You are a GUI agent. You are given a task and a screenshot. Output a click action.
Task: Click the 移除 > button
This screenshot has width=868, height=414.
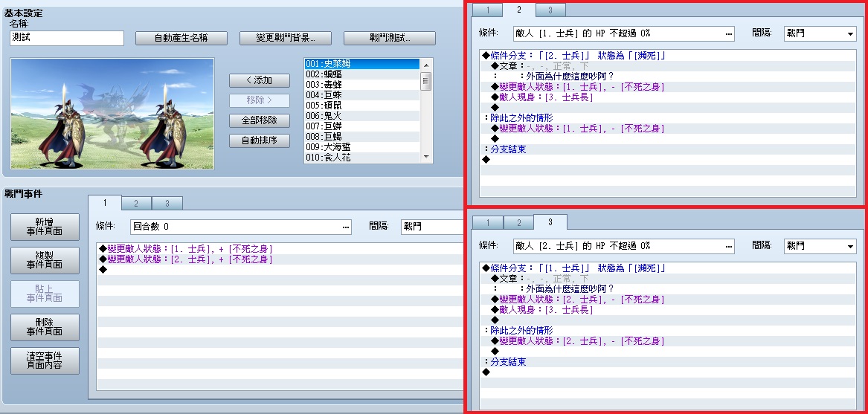point(260,101)
